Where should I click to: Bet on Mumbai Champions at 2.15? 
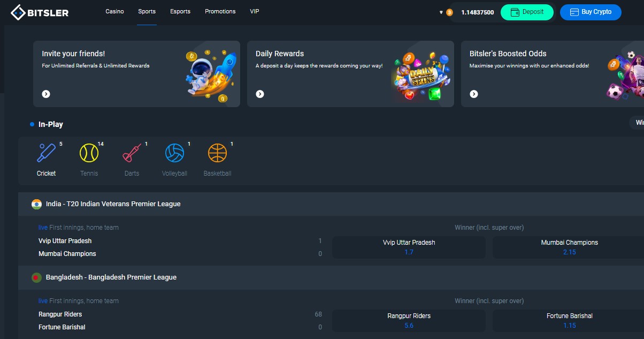click(569, 247)
